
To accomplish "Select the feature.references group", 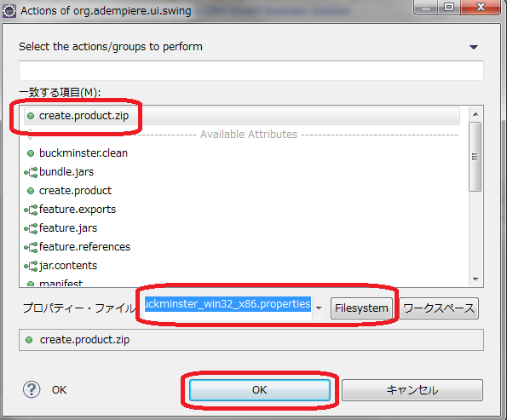I will (241, 247).
